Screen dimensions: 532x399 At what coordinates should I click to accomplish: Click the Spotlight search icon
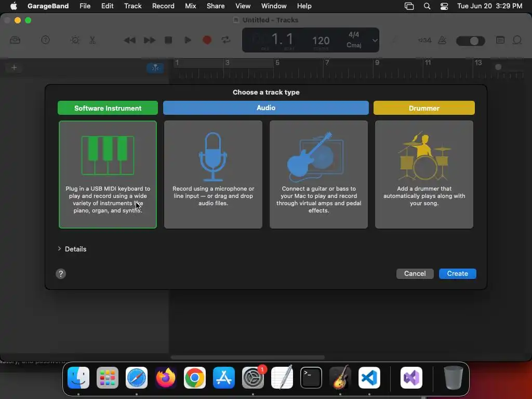tap(427, 6)
